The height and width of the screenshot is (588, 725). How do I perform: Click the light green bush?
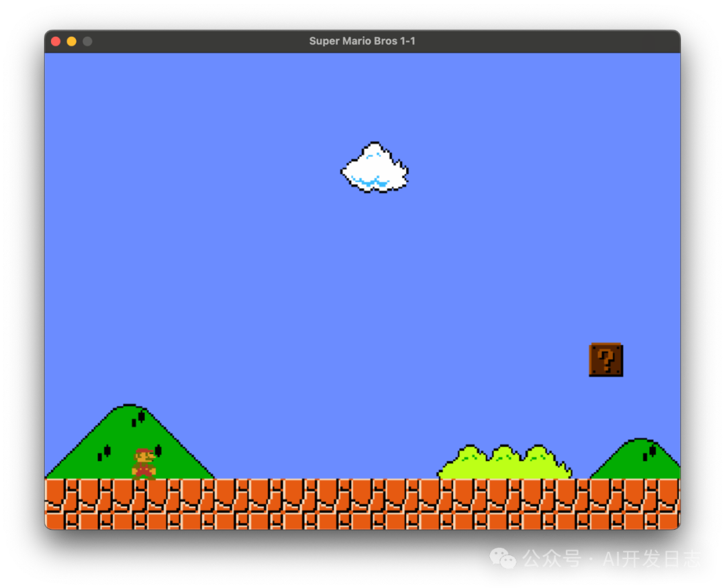coord(504,462)
